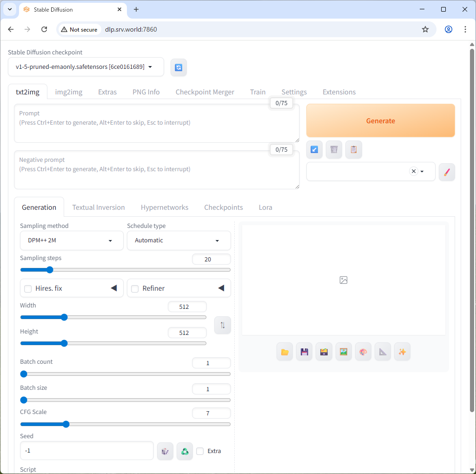The image size is (476, 474).
Task: Swap width and height dimensions
Action: click(222, 325)
